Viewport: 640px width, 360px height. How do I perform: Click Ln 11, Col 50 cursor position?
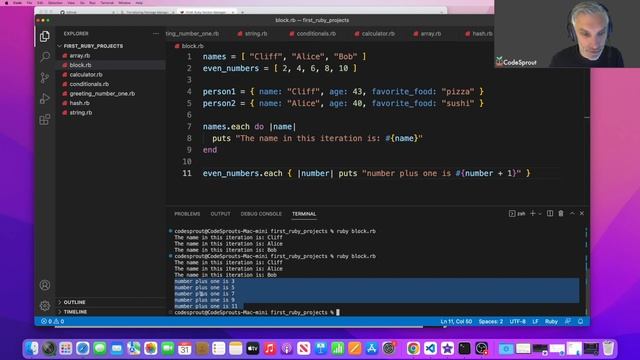456,322
